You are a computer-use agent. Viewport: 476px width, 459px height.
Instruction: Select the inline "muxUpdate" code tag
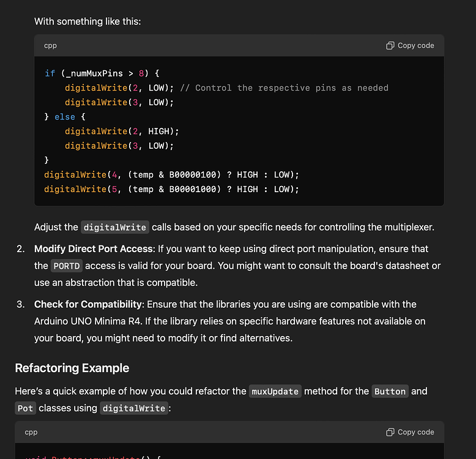pyautogui.click(x=275, y=391)
